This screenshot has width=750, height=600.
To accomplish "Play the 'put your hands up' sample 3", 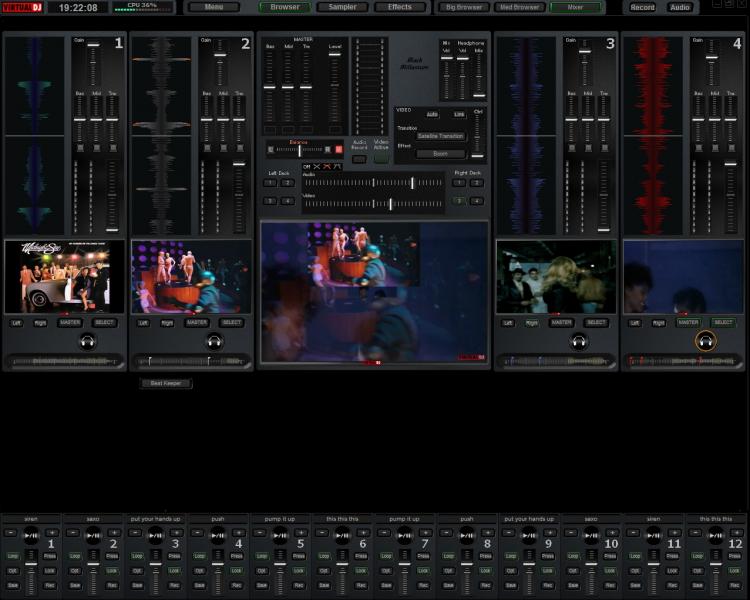I will 155,536.
